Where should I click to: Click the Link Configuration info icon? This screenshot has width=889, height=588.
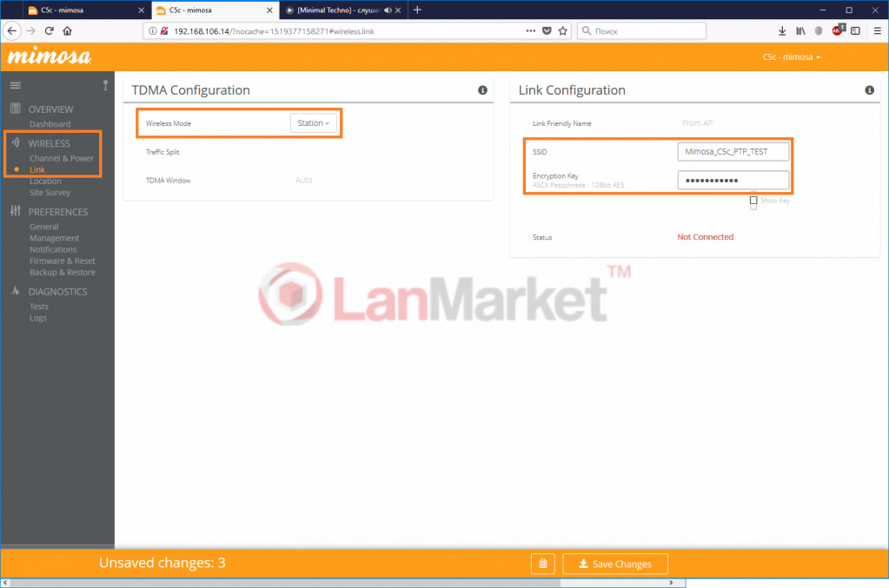click(869, 90)
